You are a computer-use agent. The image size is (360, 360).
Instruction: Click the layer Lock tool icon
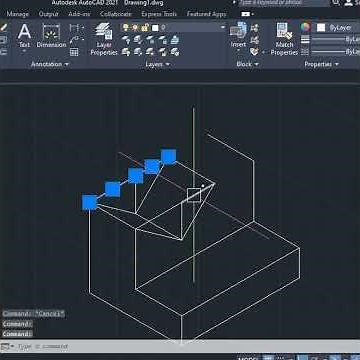click(x=163, y=40)
